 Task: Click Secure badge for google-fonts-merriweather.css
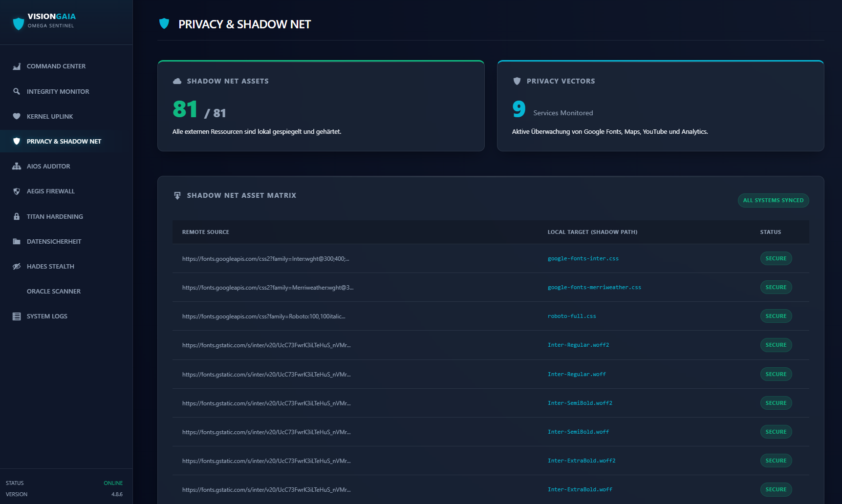[x=776, y=288]
